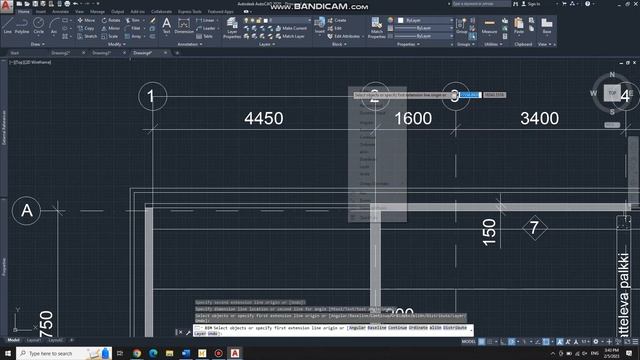Click the Match Layer button

(291, 36)
